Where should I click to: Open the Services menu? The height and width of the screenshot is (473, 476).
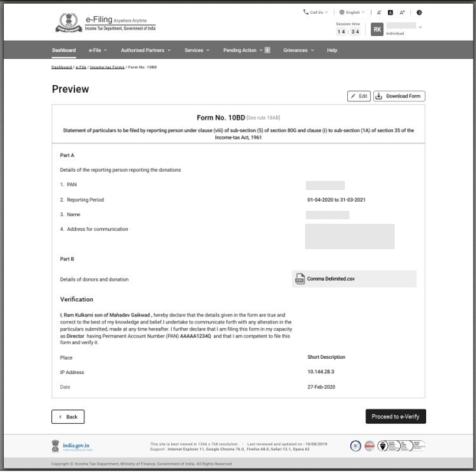197,51
